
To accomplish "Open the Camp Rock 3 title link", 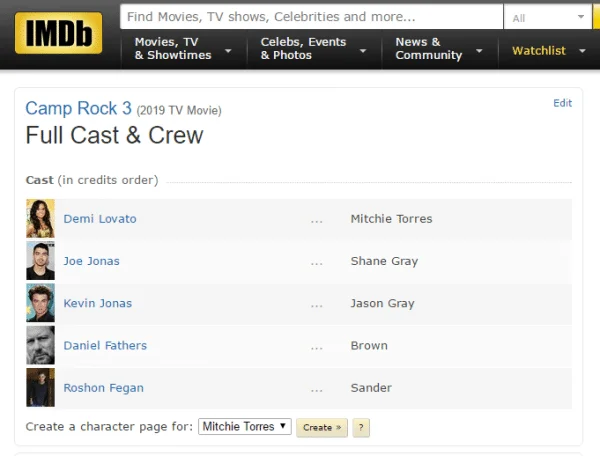I will pos(78,109).
